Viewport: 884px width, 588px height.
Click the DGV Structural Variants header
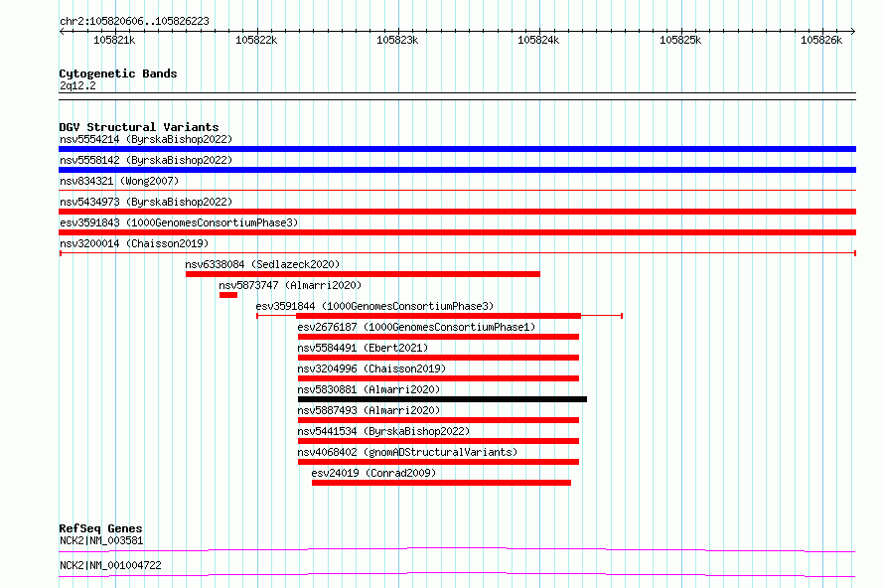coord(139,127)
